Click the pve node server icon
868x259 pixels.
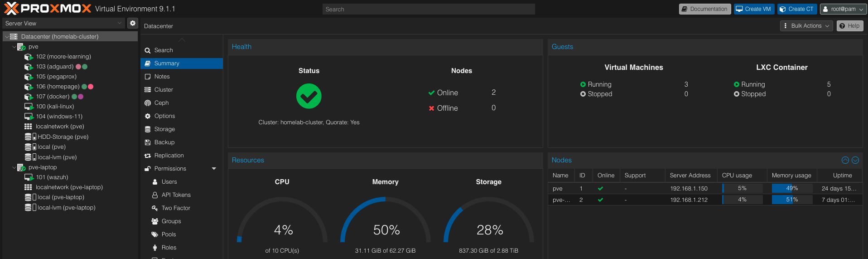[x=21, y=47]
